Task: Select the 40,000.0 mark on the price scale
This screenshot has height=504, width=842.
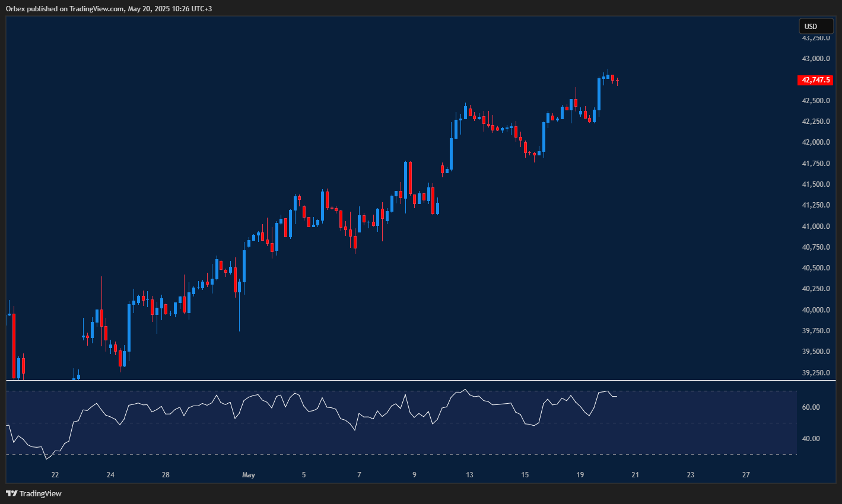Action: [x=815, y=310]
